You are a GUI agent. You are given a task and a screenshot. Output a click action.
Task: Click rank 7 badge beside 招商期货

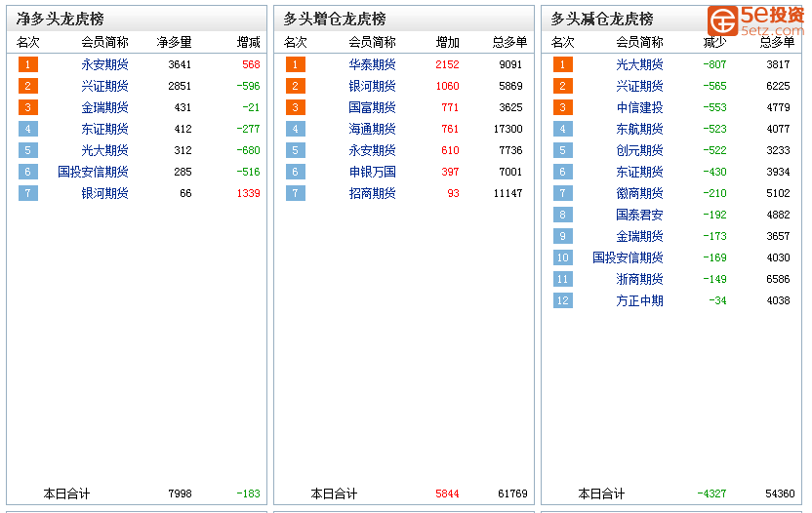click(295, 194)
